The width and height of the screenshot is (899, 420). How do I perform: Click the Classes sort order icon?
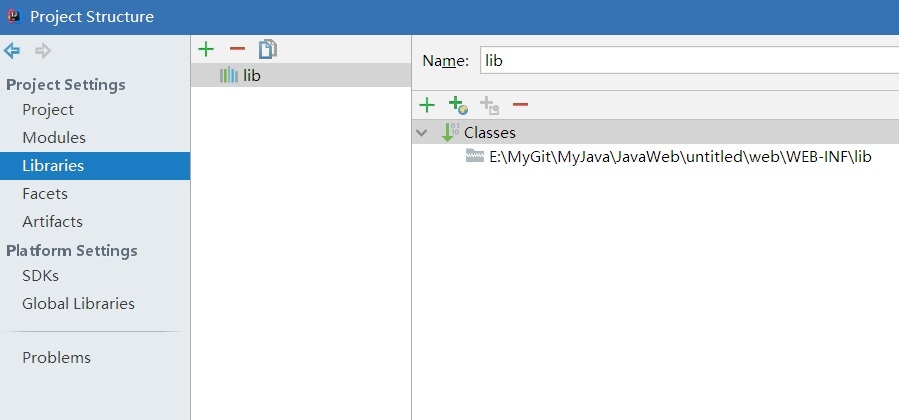click(x=450, y=132)
